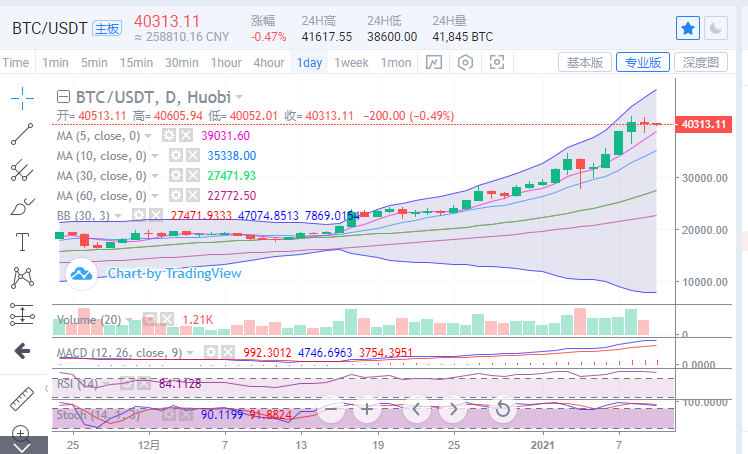748x454 pixels.
Task: Open settings for MA 5 indicator
Action: pos(169,135)
